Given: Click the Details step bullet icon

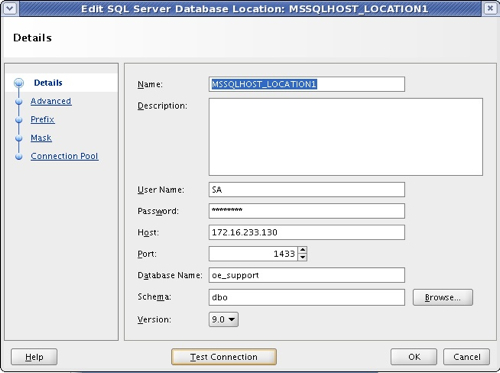Looking at the screenshot, I should 19,83.
